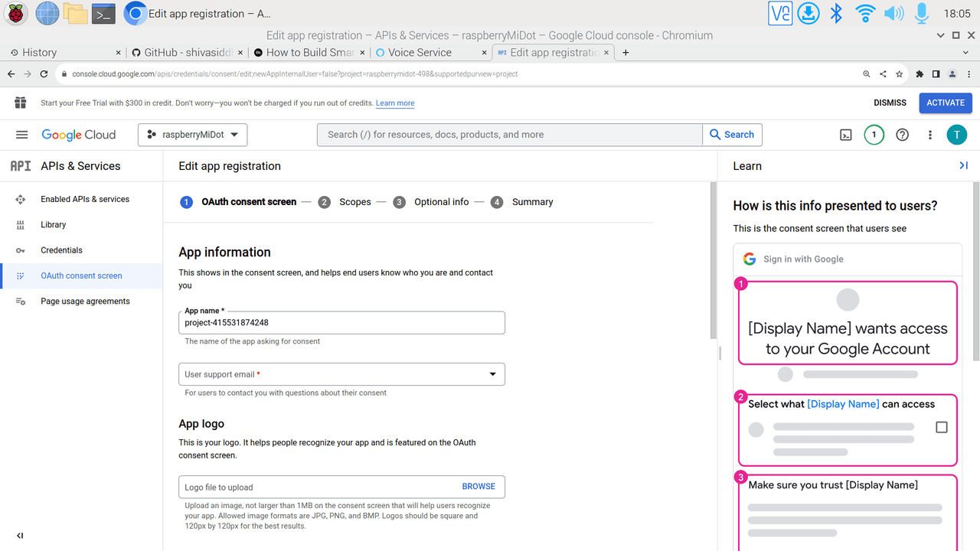Click the 18:05 clock in the taskbar
Image resolution: width=980 pixels, height=551 pixels.
(x=957, y=13)
